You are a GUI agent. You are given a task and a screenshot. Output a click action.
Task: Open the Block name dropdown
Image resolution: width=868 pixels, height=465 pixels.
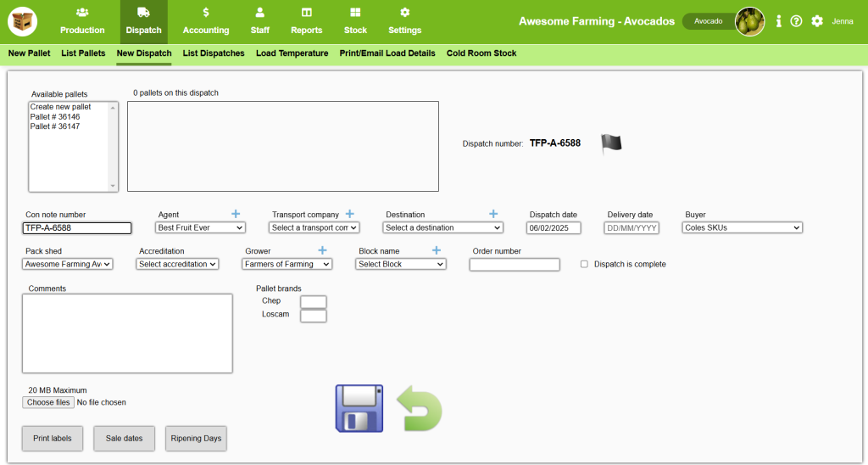pyautogui.click(x=401, y=265)
